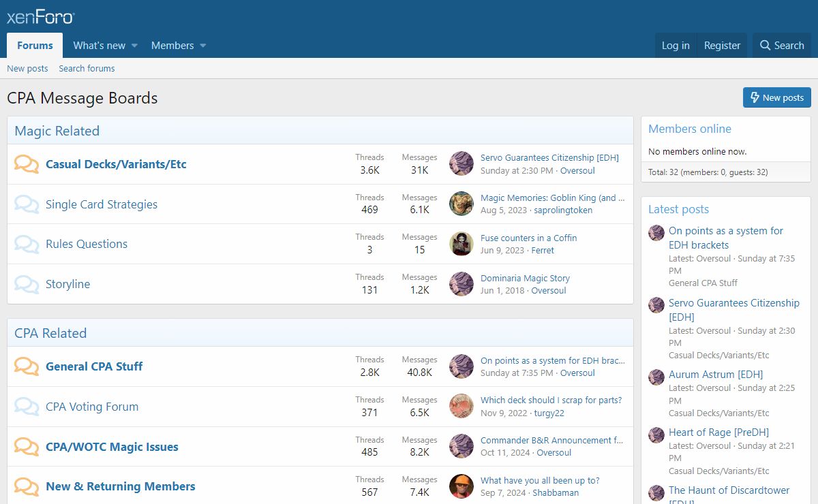Click avatar next to Heart of Rage [PreDH]
818x504 pixels.
click(x=656, y=435)
